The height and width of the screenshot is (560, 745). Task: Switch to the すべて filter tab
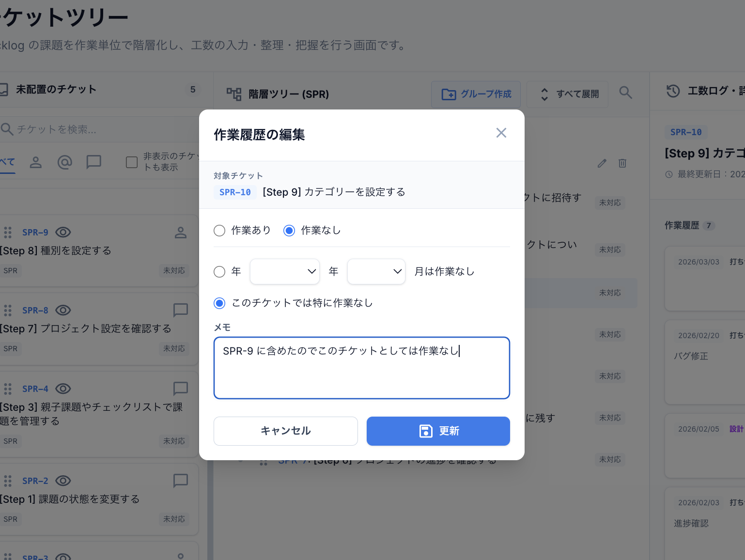pos(6,162)
